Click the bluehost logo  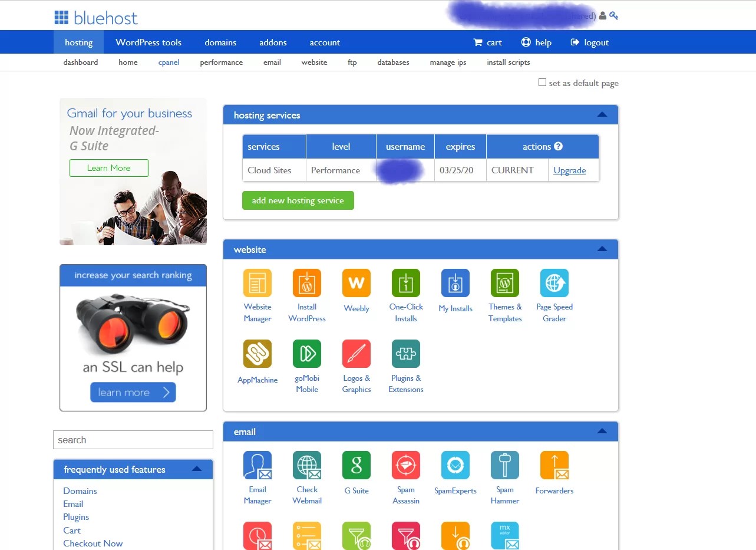96,18
